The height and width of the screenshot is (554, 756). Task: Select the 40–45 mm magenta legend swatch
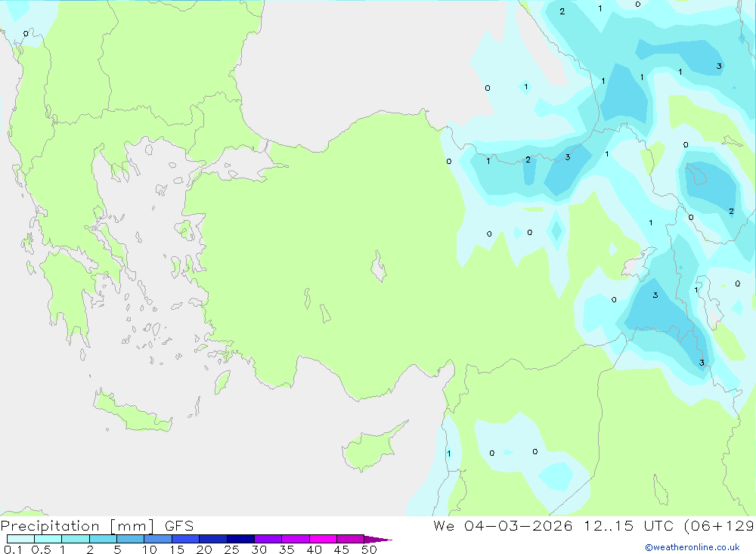tap(323, 539)
